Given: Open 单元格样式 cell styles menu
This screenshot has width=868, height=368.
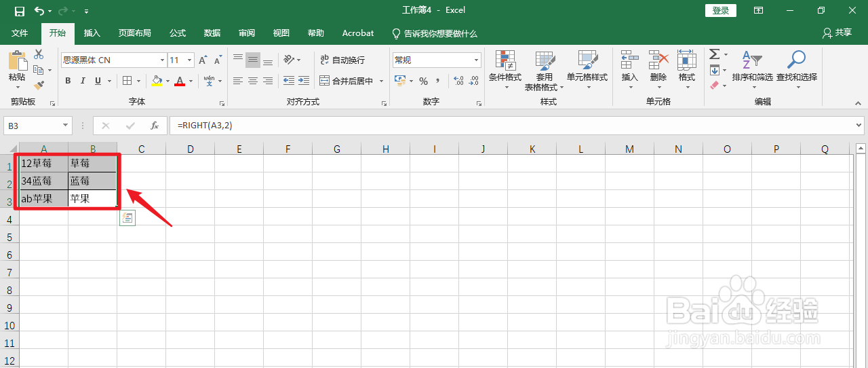Looking at the screenshot, I should pos(587,71).
